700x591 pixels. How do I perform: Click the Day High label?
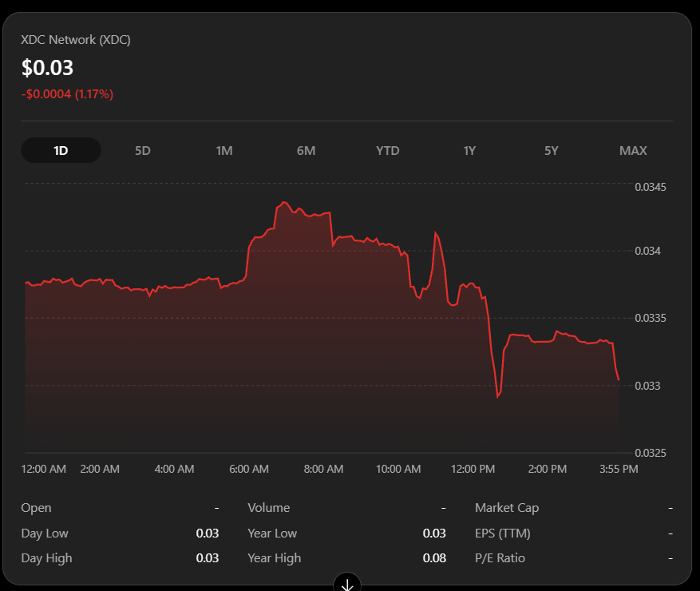pos(46,558)
